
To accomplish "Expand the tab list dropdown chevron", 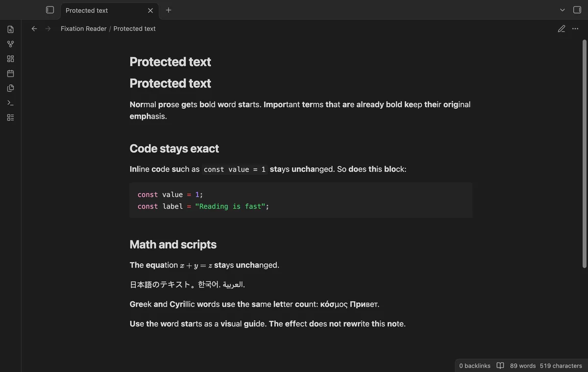I will coord(563,10).
